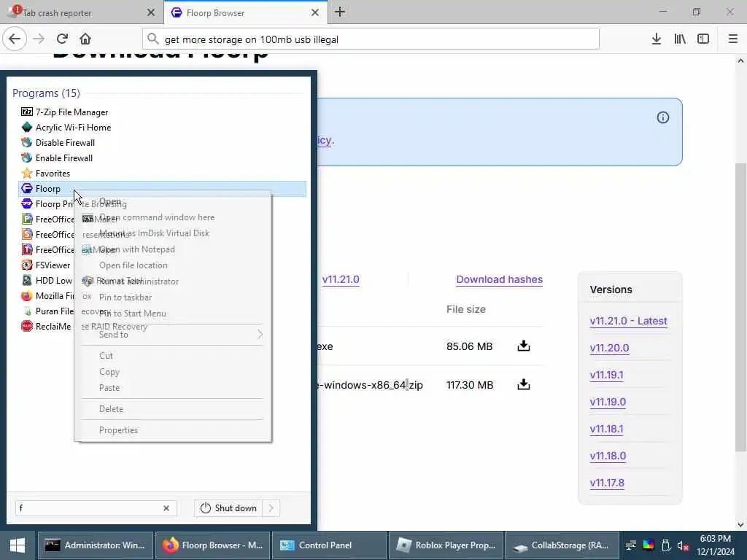The width and height of the screenshot is (747, 560).
Task: Choose Pin to taskbar
Action: pos(172,297)
